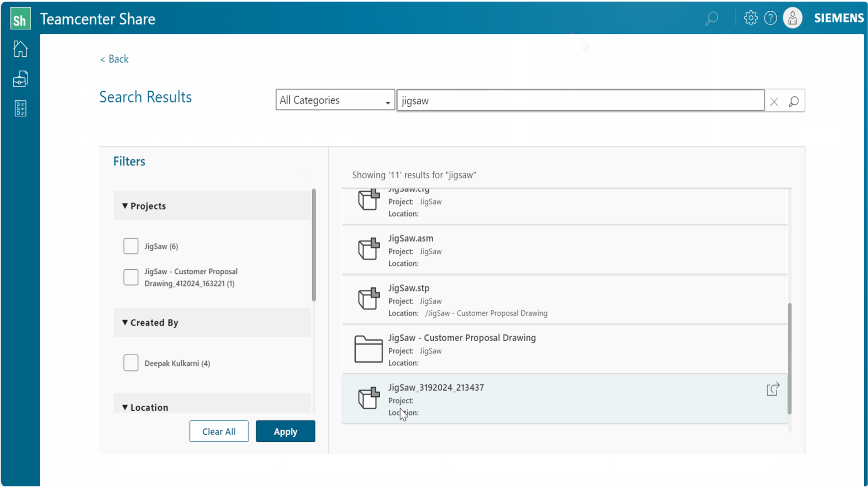
Task: Expand the Location filter section
Action: 125,407
